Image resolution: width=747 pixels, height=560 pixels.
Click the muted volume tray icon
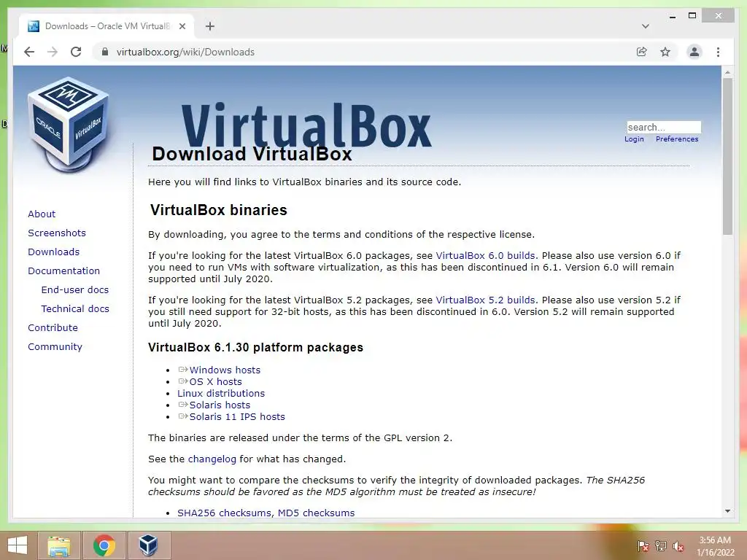point(678,545)
